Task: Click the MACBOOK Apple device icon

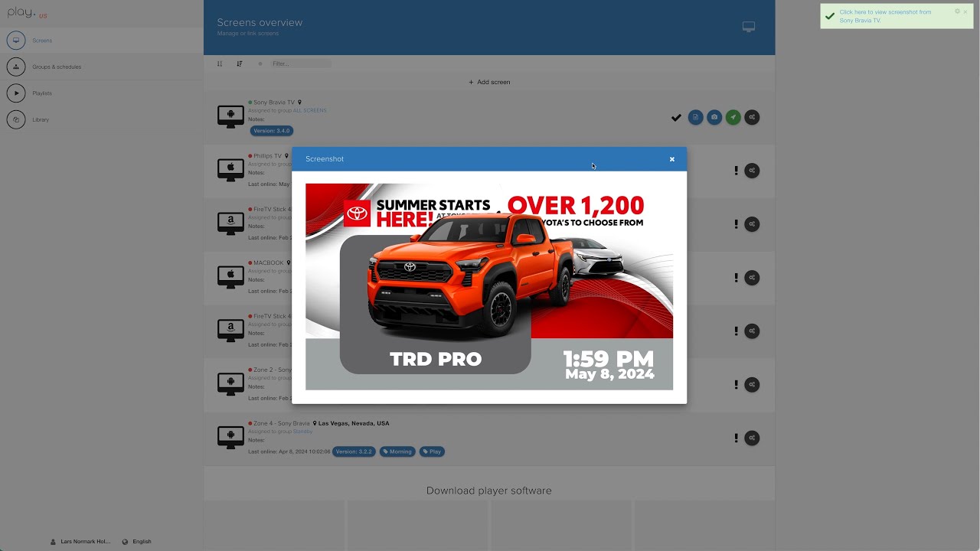Action: [x=230, y=277]
